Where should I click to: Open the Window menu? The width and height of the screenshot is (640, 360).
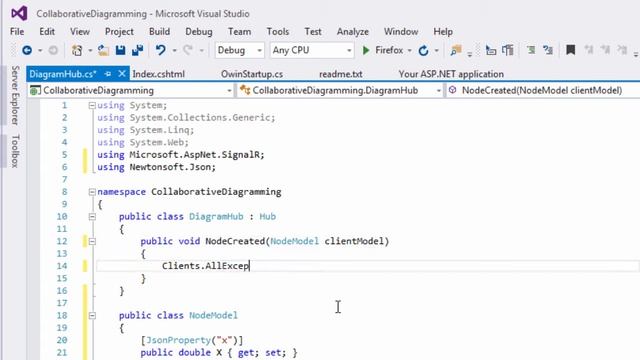[401, 31]
